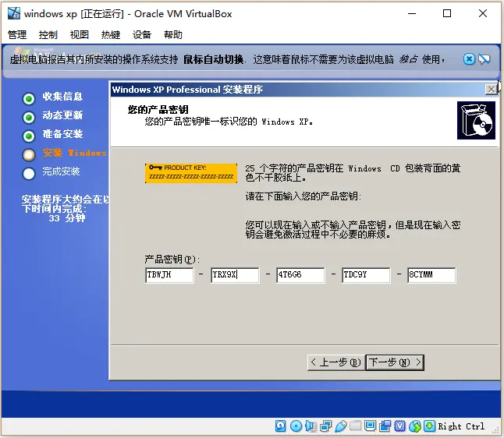Open the network adapters status icon
Screen dimensions: 504x438
(325, 426)
